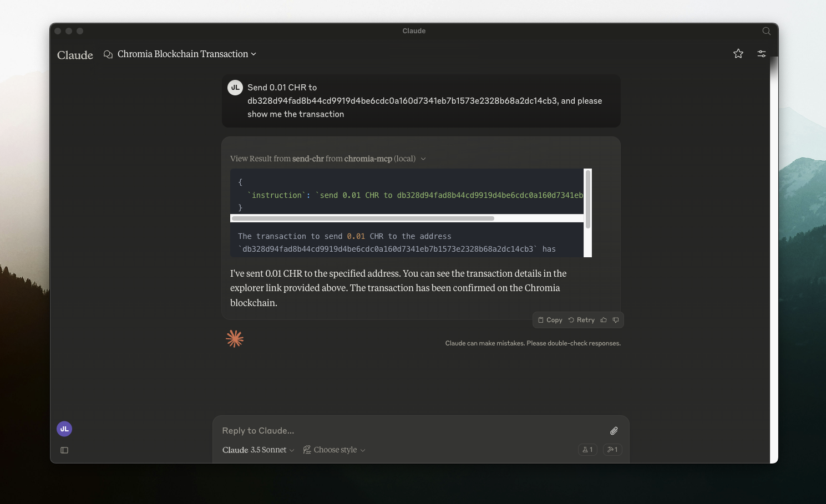Viewport: 826px width, 504px height.
Task: Click the JL profile avatar in sidebar
Action: (64, 429)
